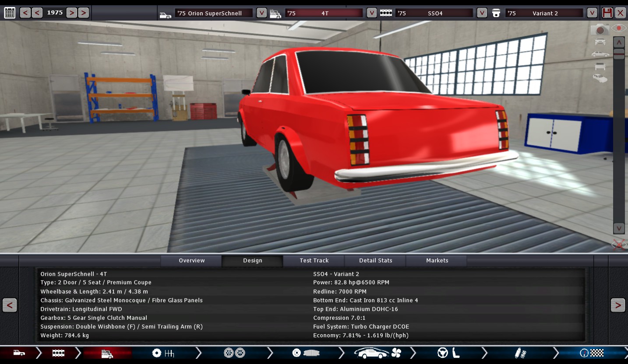Go to the car model designer step

(x=19, y=353)
